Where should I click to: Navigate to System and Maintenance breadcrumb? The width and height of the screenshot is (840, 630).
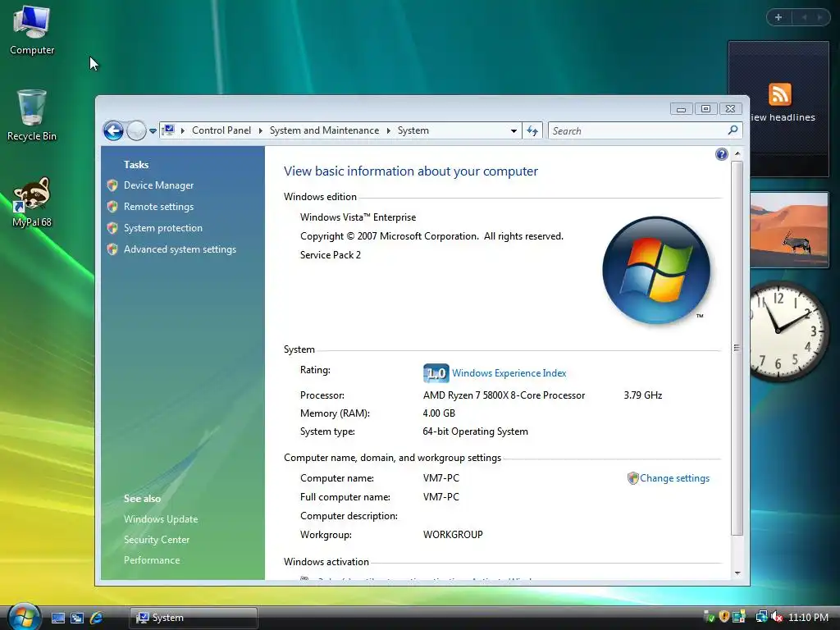324,130
